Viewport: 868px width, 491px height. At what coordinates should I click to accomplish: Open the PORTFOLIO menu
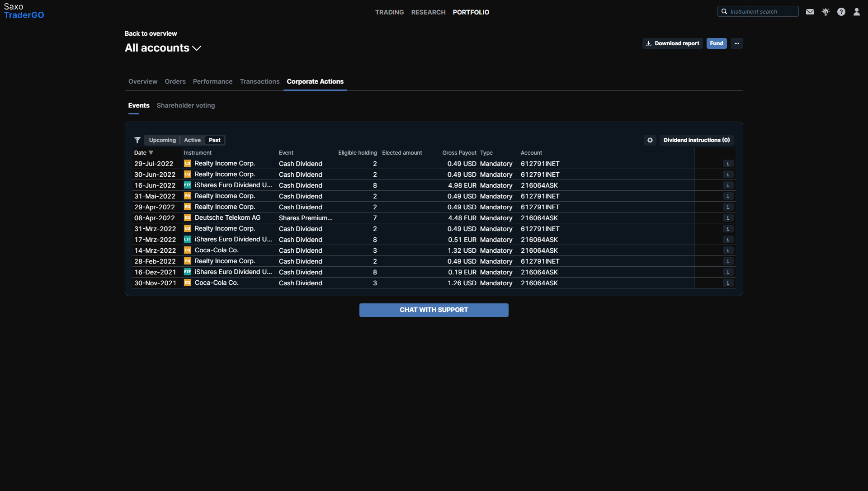471,12
